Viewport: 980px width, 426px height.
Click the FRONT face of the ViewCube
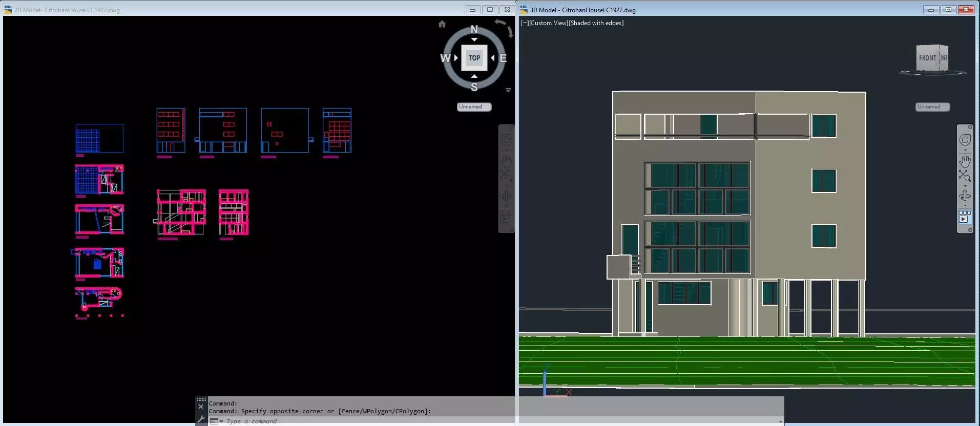pyautogui.click(x=927, y=58)
